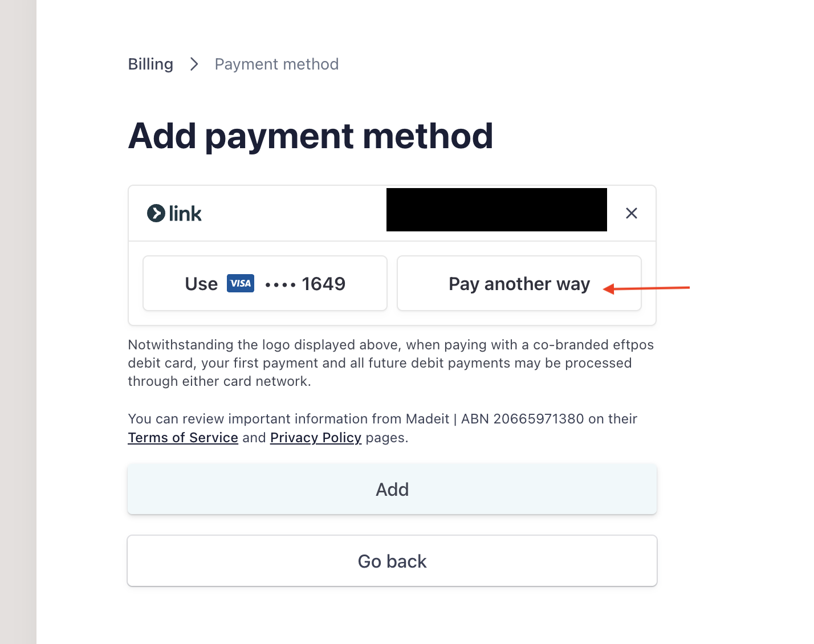View the Privacy Policy page
814x644 pixels.
pyautogui.click(x=316, y=438)
